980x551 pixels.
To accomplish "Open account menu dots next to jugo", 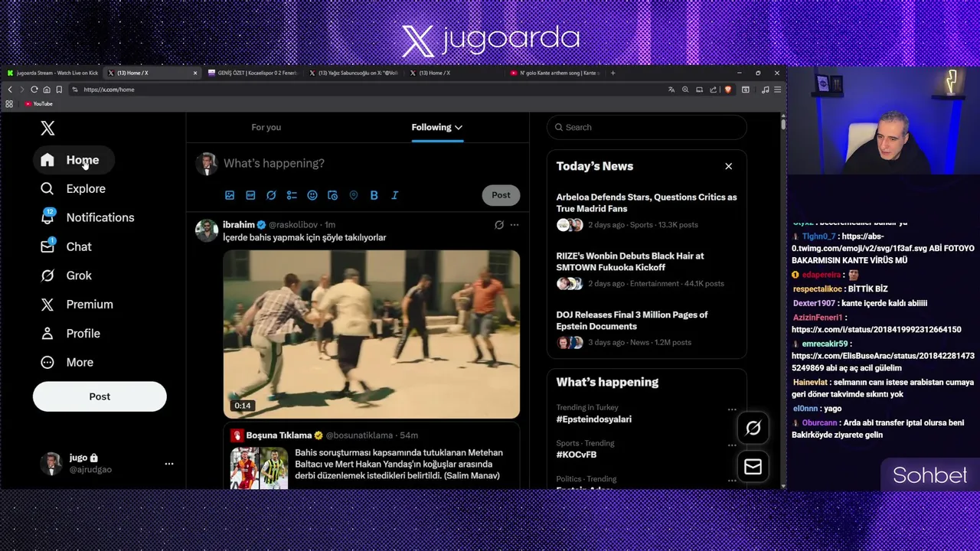I will (x=169, y=463).
